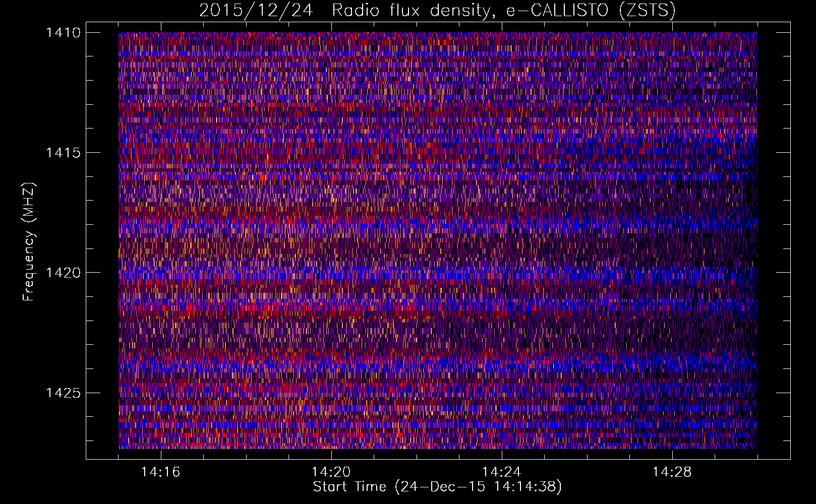Viewport: 816px width, 504px height.
Task: Click the 14:28 time tick label
Action: click(x=672, y=472)
